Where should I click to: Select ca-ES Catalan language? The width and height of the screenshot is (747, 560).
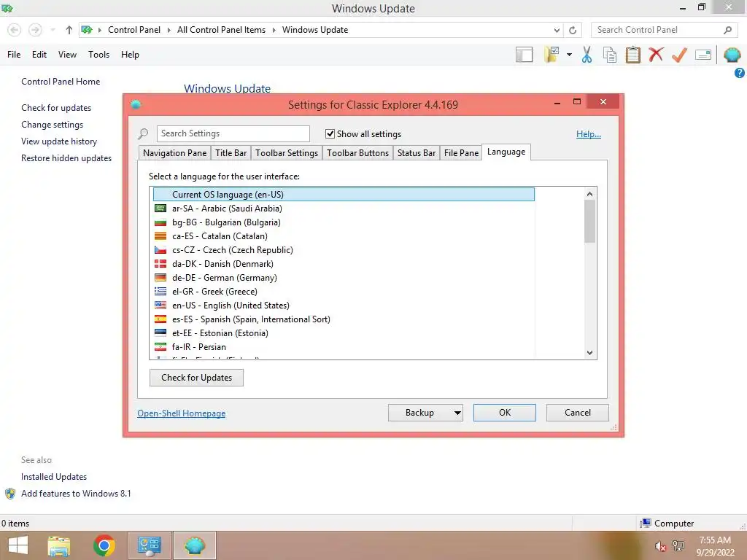[344, 236]
